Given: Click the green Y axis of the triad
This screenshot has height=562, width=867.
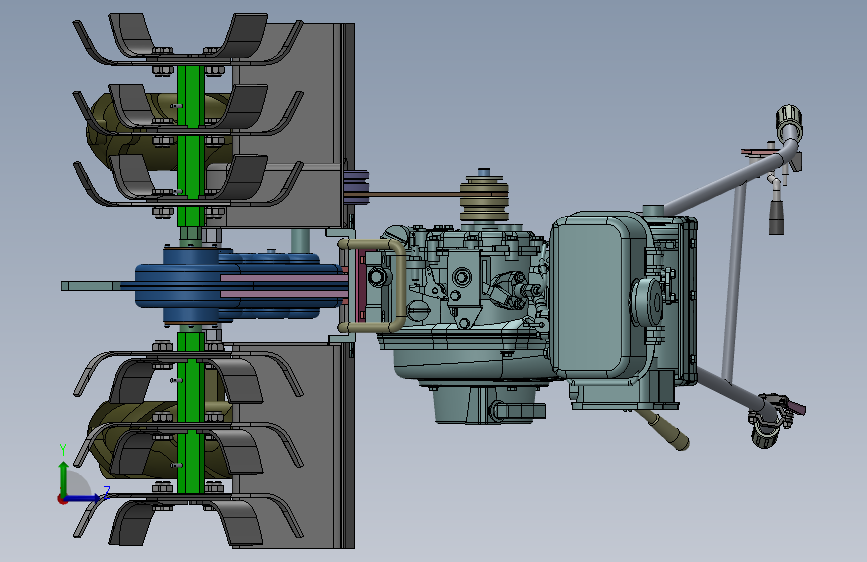Looking at the screenshot, I should (x=64, y=477).
